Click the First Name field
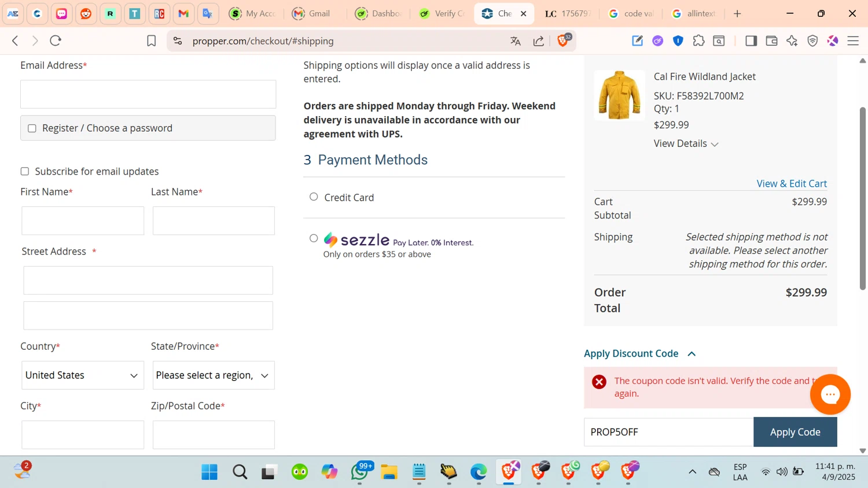The width and height of the screenshot is (868, 488). click(x=83, y=221)
